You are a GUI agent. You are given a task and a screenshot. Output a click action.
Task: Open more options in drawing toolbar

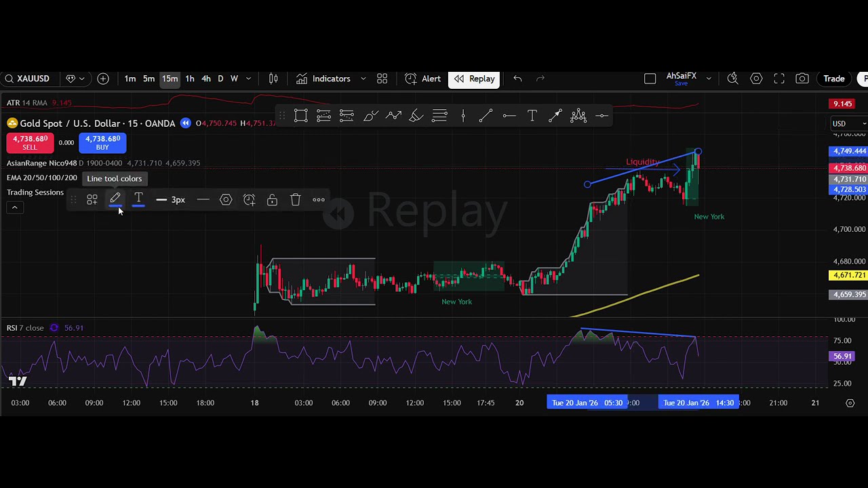(x=319, y=200)
